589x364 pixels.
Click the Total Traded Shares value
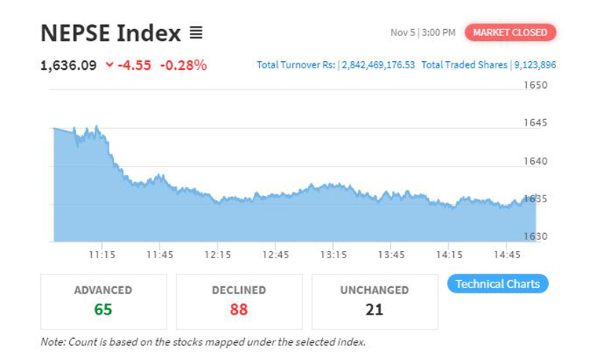coord(535,65)
